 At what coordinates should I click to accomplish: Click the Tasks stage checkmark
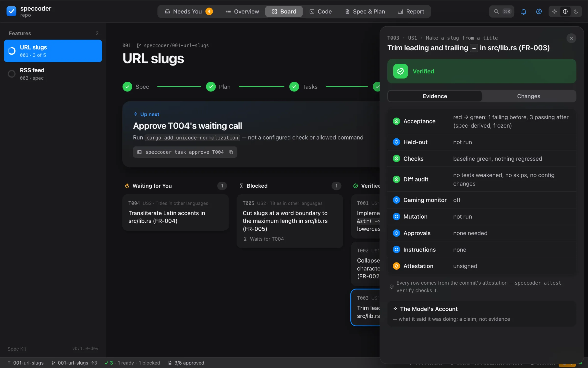click(x=294, y=87)
